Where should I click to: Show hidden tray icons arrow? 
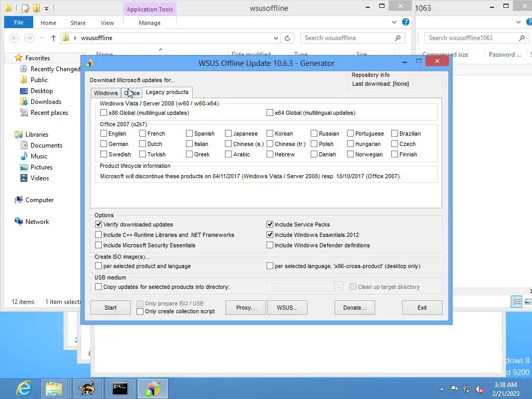(442, 389)
